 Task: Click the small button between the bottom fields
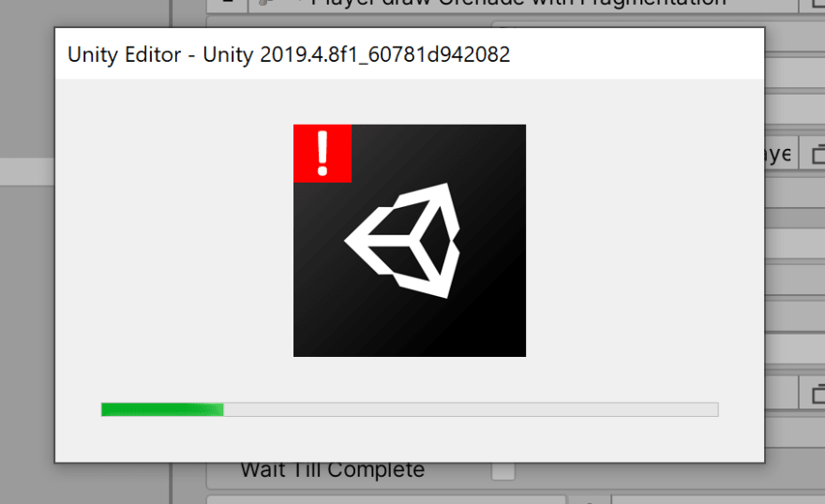click(x=589, y=500)
